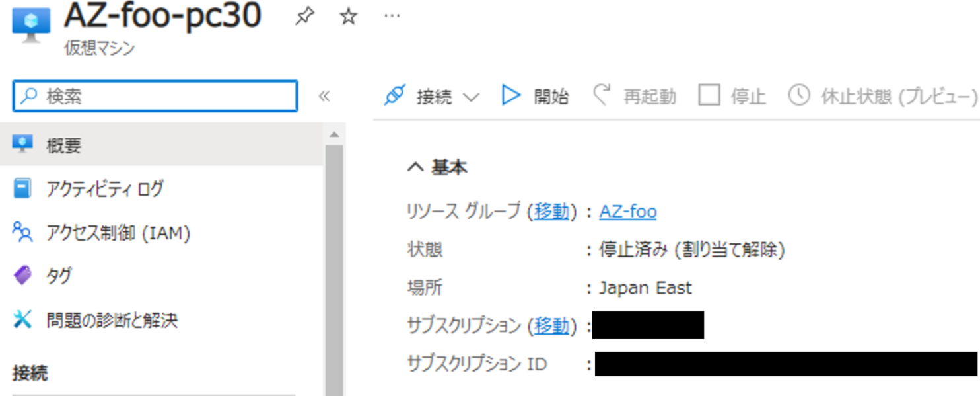Click the virtual machine icon beside the title
This screenshot has height=396, width=980.
[x=31, y=24]
